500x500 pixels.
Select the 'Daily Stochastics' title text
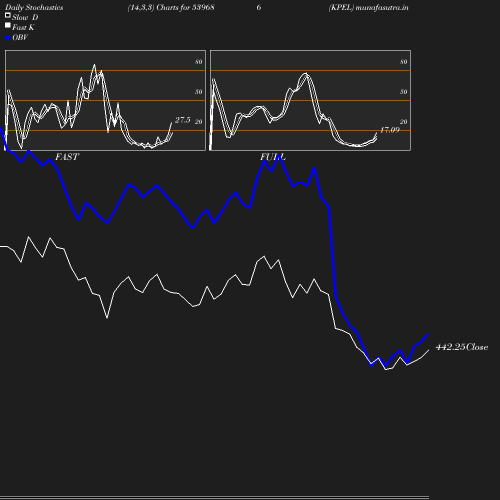34,8
